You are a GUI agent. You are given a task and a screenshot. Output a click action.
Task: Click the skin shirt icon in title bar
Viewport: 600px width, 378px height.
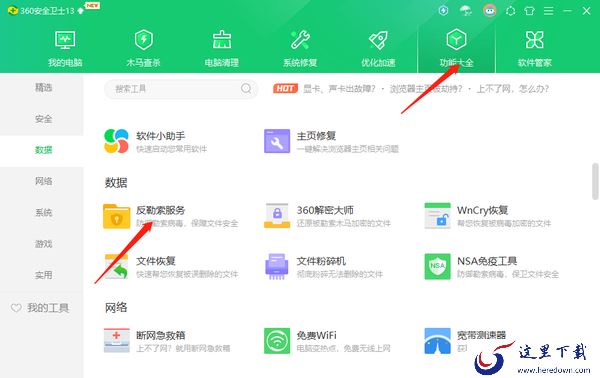pyautogui.click(x=529, y=11)
